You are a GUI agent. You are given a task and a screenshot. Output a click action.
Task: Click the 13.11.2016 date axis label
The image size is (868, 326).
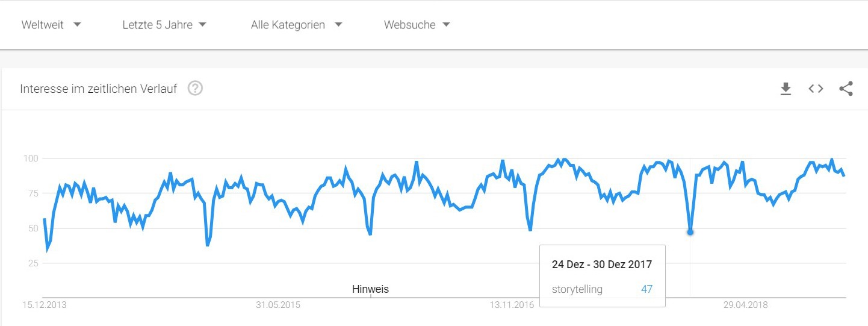click(512, 305)
